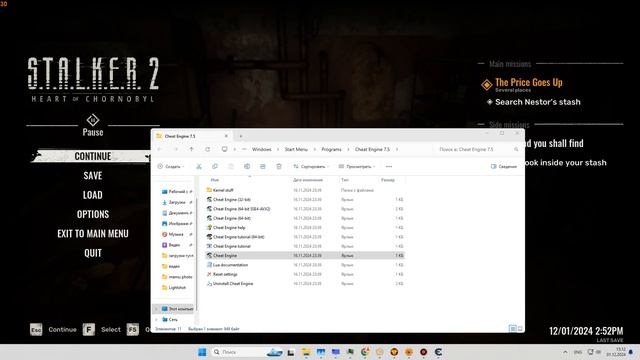Screen dimensions: 640x360
Task: Open the three-dots See more menu
Action: tap(389, 167)
